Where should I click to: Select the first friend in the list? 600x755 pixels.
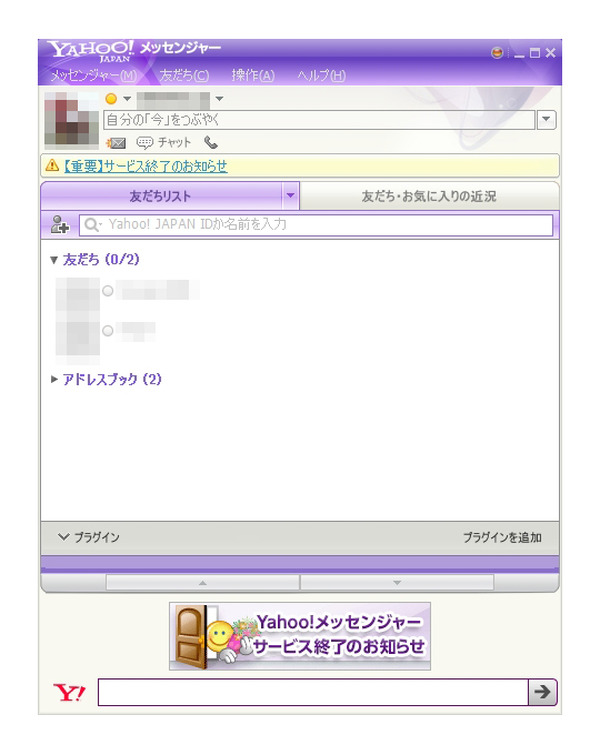(x=128, y=291)
